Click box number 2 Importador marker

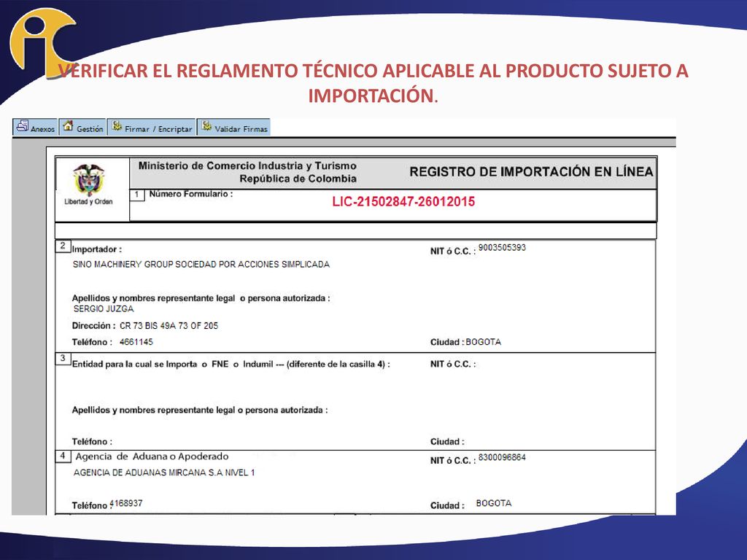click(x=63, y=246)
